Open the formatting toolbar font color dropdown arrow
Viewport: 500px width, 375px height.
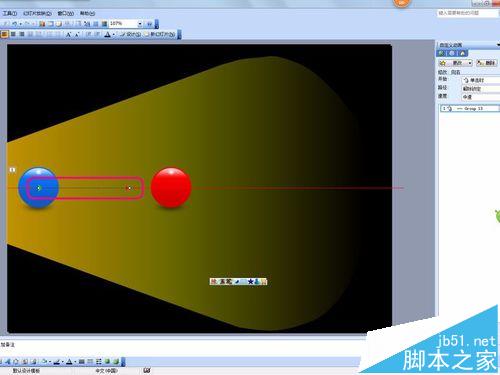(114, 35)
